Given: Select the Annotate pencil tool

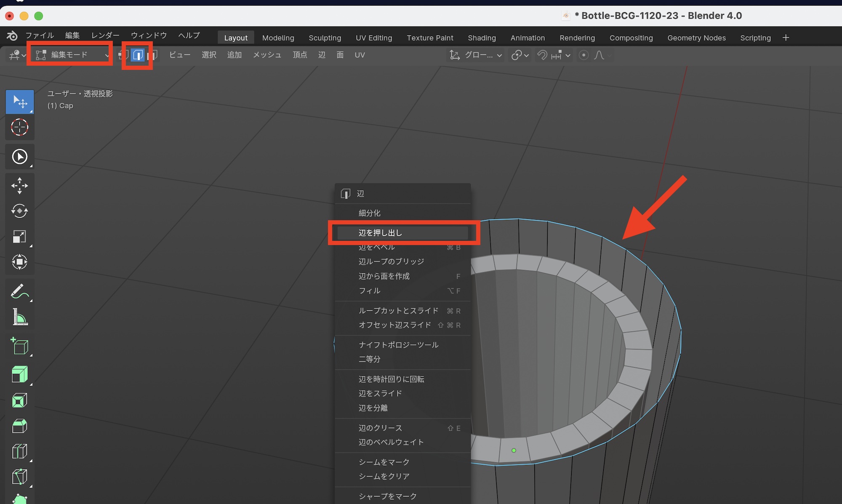Looking at the screenshot, I should coord(19,291).
